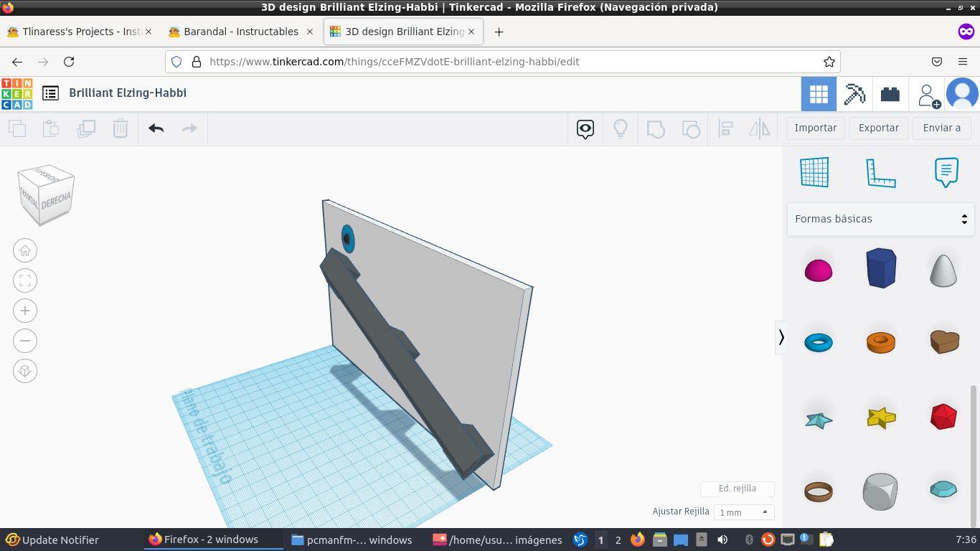Toggle the Show all lightbulb icon

pyautogui.click(x=621, y=129)
